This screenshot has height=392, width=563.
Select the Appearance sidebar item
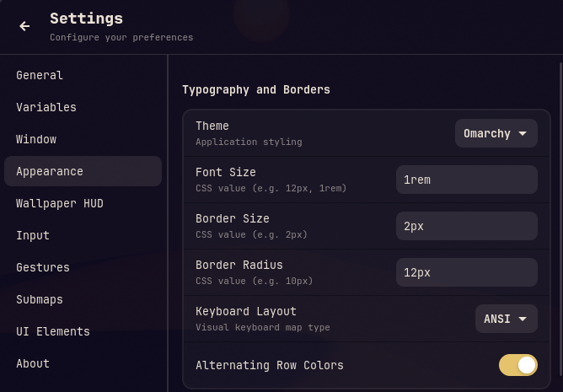tap(83, 171)
